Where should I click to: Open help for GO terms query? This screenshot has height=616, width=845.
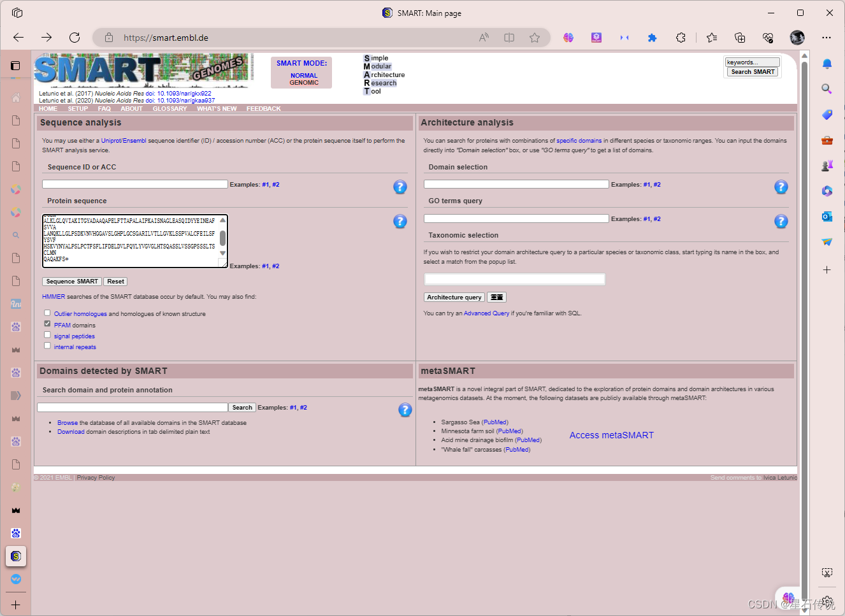(781, 221)
